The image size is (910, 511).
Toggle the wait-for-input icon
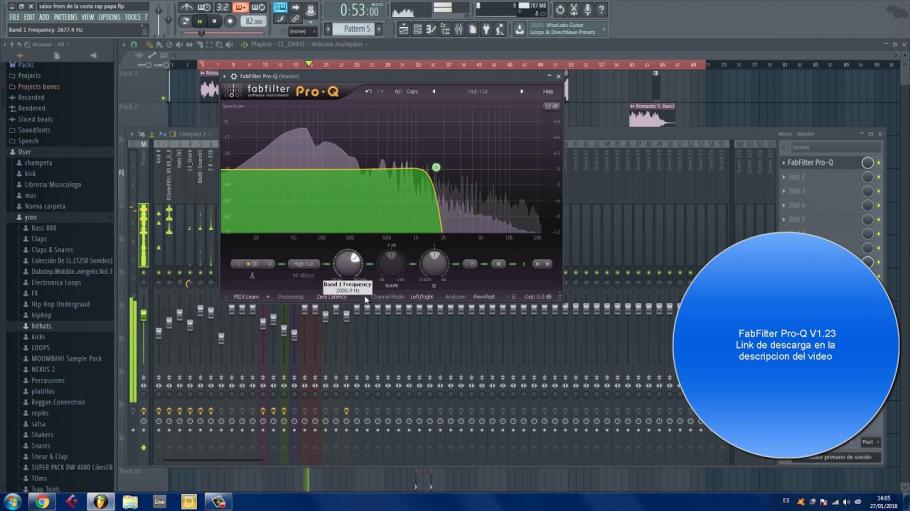(x=204, y=8)
